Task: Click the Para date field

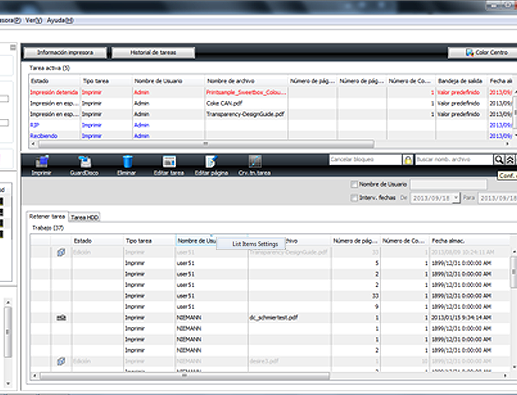Action: click(x=497, y=198)
